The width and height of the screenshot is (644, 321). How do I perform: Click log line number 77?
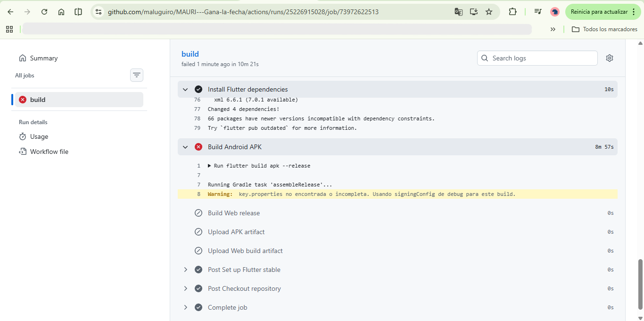point(197,109)
